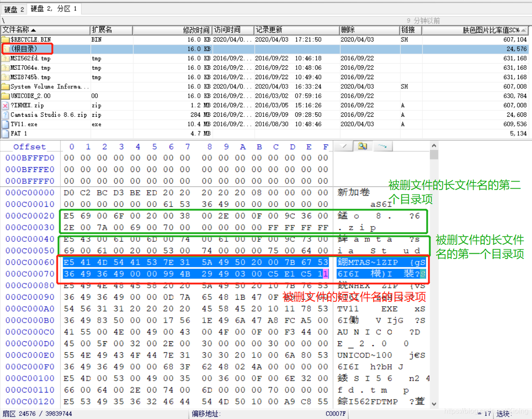Image resolution: width=532 pixels, height=419 pixels.
Task: Click the TV11 EXE entry in the text column
Action: pos(367,309)
